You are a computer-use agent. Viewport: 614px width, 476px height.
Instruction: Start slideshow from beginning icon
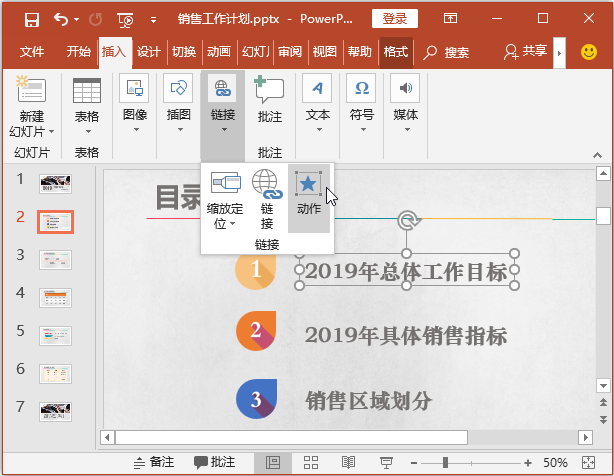click(125, 20)
